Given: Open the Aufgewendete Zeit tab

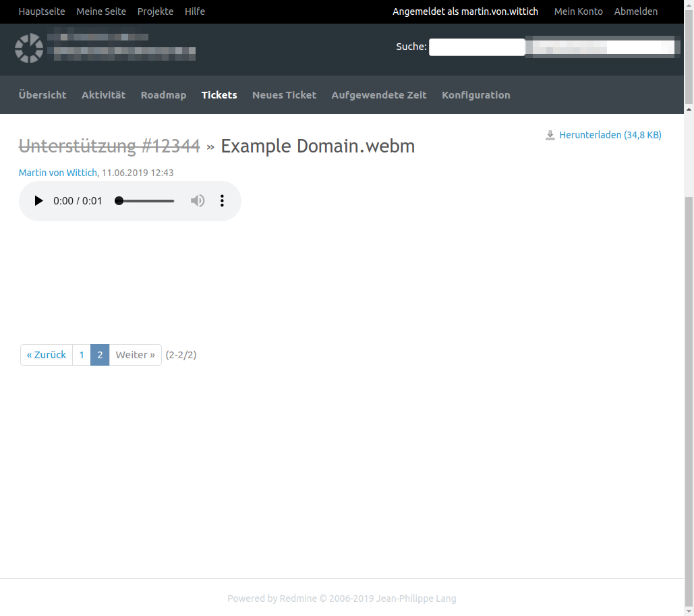Looking at the screenshot, I should point(379,95).
